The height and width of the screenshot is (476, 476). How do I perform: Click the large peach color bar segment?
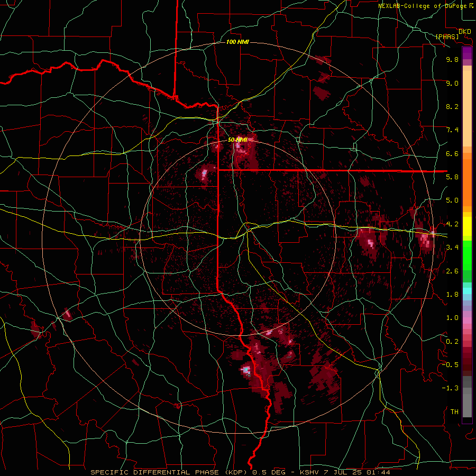(x=467, y=108)
